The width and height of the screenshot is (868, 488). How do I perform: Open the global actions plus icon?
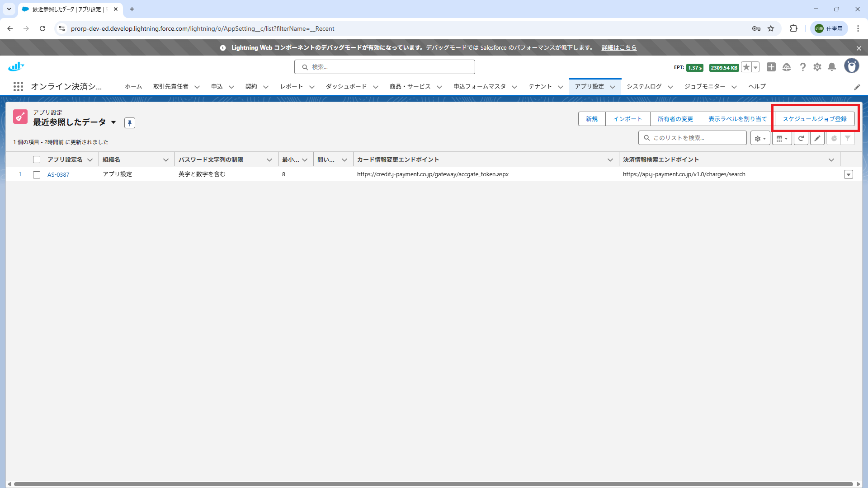click(771, 67)
